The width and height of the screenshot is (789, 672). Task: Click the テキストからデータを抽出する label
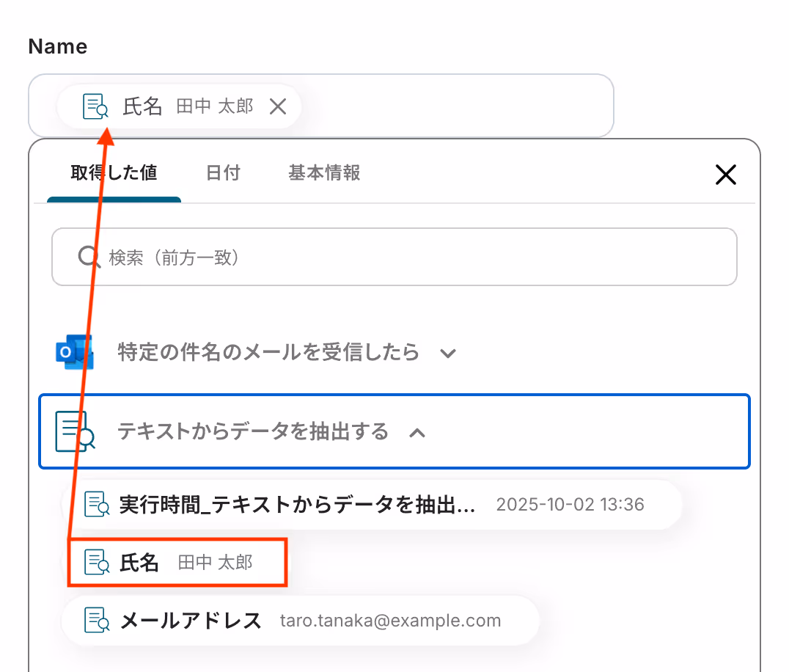253,431
